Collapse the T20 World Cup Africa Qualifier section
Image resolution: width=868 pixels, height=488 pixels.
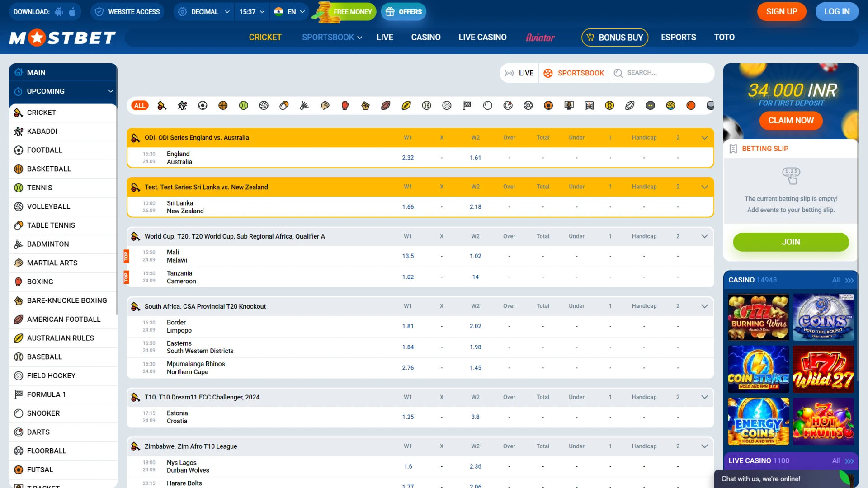coord(704,236)
